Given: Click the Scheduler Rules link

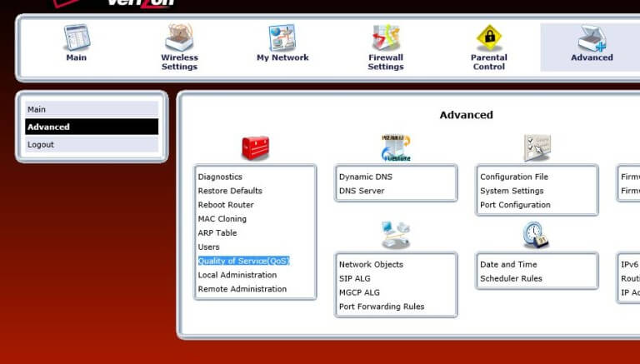Looking at the screenshot, I should click(x=511, y=278).
